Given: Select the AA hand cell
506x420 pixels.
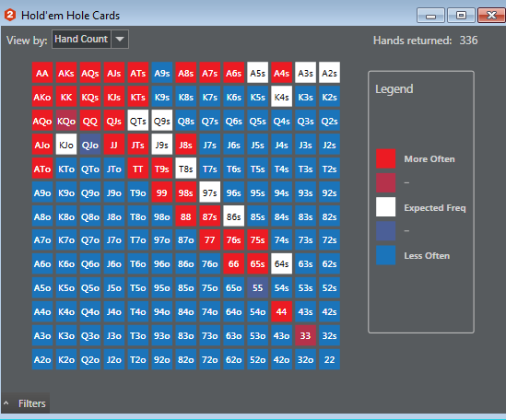Looking at the screenshot, I should click(x=42, y=73).
